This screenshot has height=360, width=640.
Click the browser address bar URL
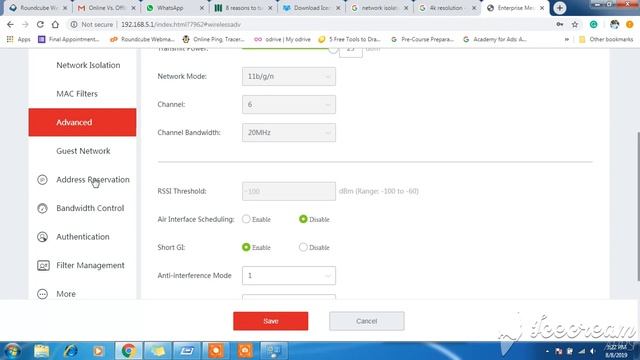pyautogui.click(x=181, y=24)
